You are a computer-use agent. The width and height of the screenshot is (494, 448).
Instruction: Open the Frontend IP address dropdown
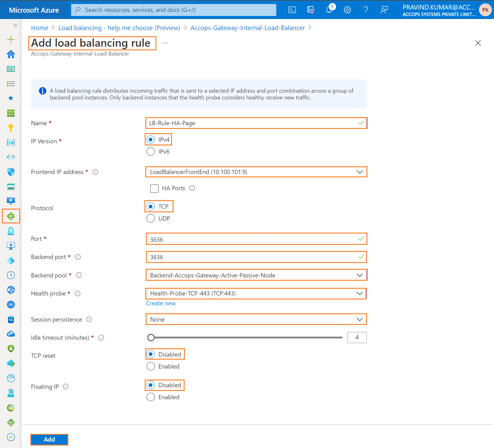(x=256, y=172)
